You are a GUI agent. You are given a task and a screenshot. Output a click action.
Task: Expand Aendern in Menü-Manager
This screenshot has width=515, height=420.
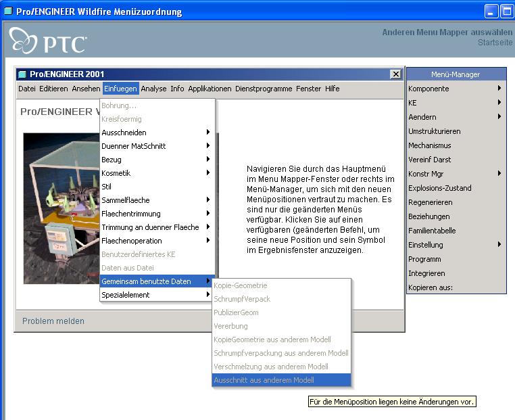pos(456,117)
